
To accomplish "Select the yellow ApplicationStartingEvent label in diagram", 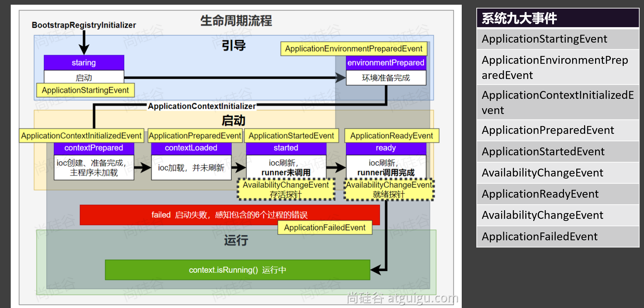I will (x=85, y=90).
